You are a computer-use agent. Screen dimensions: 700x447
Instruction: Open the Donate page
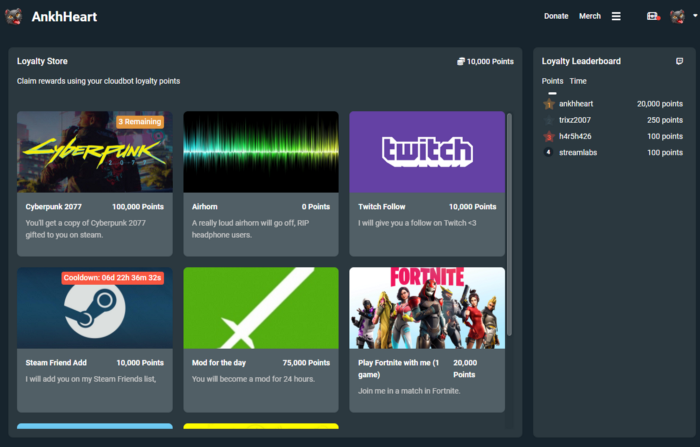[556, 16]
